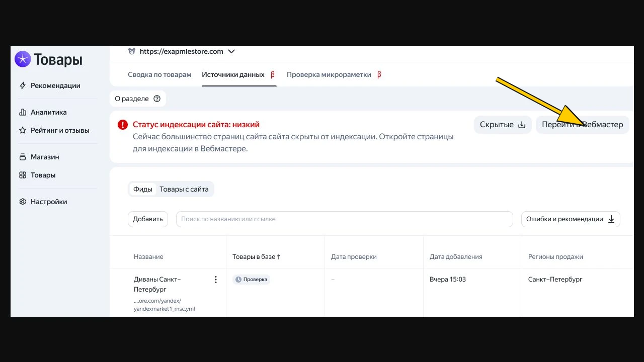Click the gear icon beside Настройки
644x362 pixels.
(23, 202)
